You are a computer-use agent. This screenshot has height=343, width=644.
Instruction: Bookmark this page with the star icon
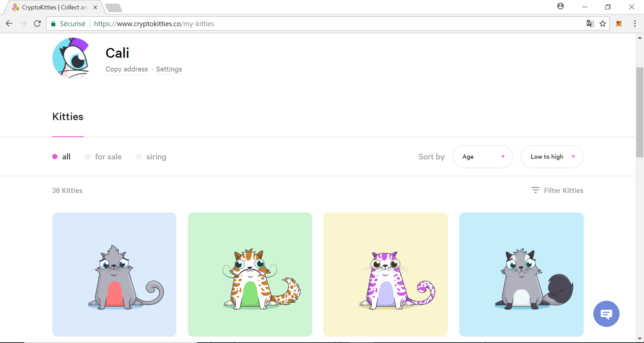point(603,23)
